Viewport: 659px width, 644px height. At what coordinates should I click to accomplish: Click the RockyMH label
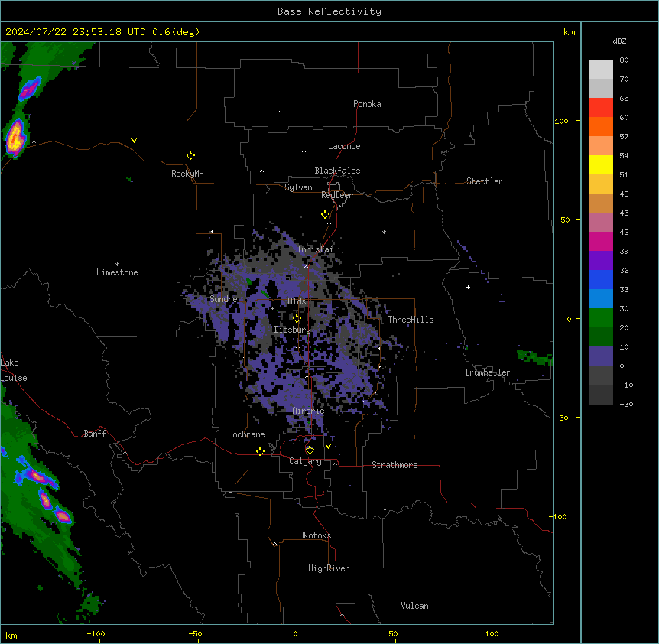coord(187,173)
